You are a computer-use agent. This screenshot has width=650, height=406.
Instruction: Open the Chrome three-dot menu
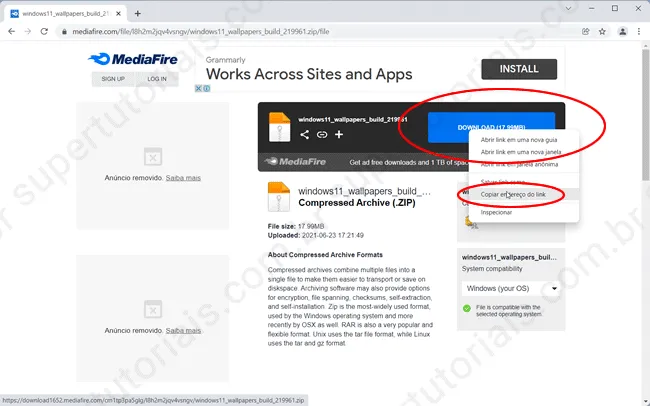[638, 31]
